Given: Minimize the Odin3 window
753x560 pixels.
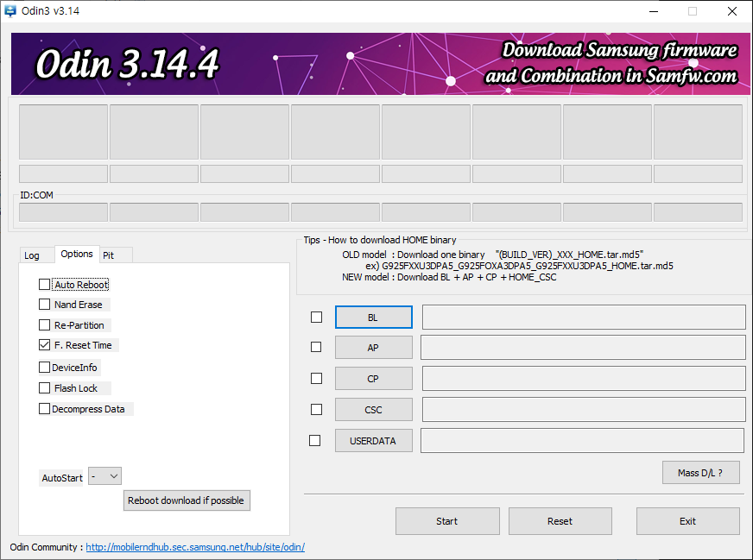Looking at the screenshot, I should coord(654,11).
